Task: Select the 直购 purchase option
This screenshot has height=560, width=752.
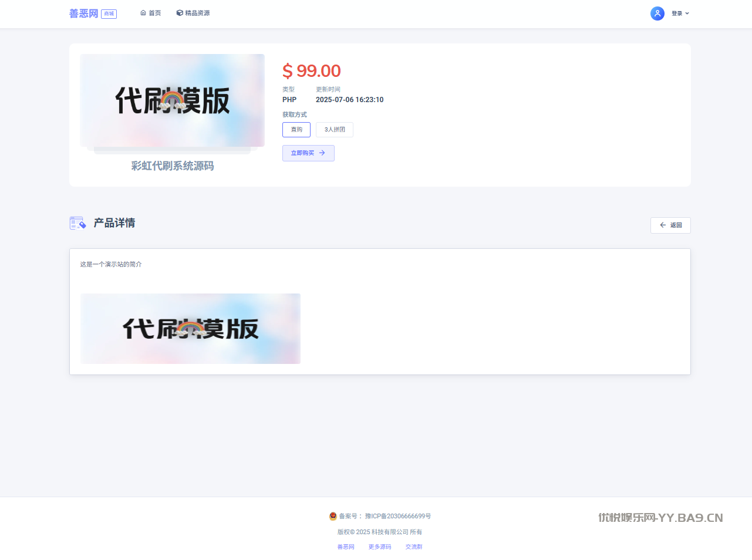Action: (296, 130)
